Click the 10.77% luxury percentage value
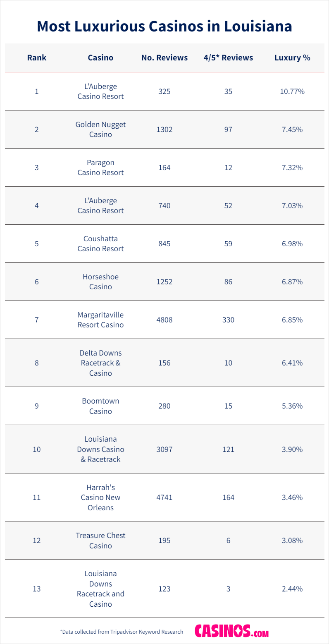Image resolution: width=329 pixels, height=644 pixels. tap(292, 91)
